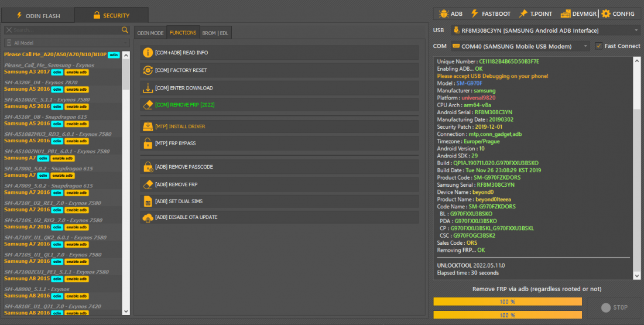
Task: Switch to the ODIN FLASH tab
Action: [x=38, y=16]
